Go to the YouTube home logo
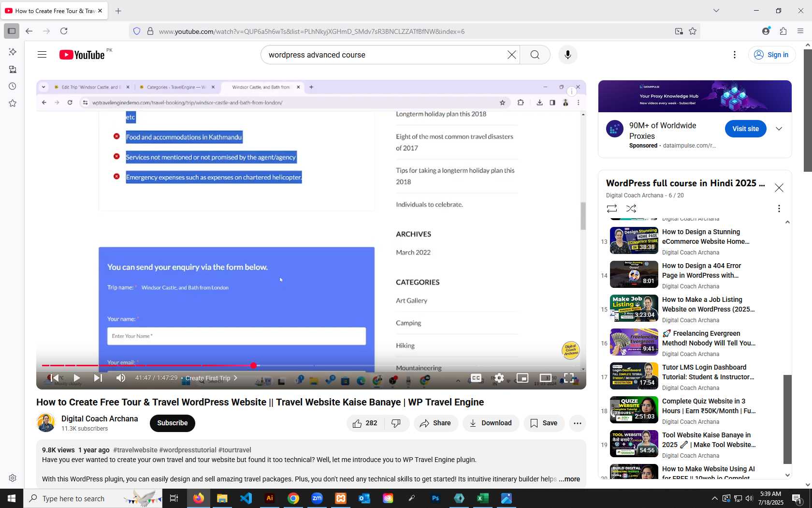The height and width of the screenshot is (508, 812). click(x=82, y=55)
